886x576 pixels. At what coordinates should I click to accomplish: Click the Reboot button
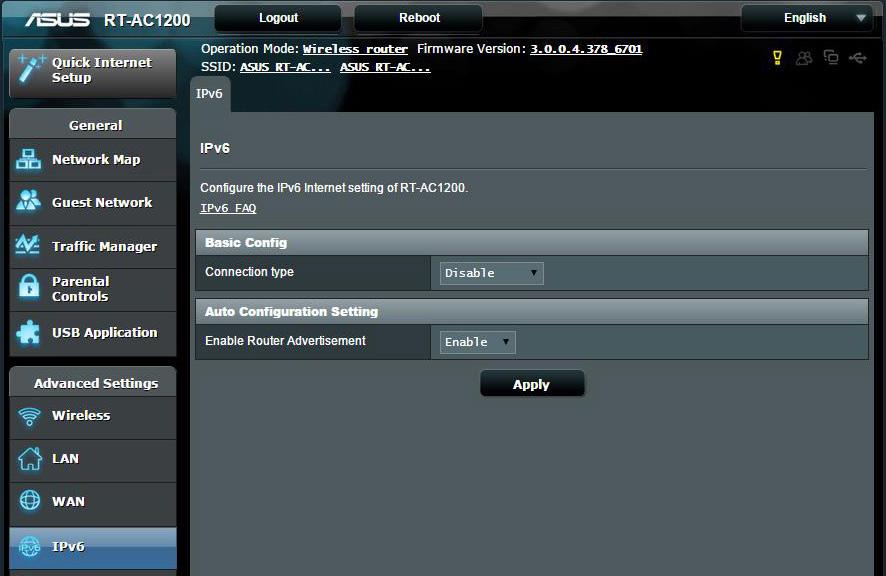[419, 18]
